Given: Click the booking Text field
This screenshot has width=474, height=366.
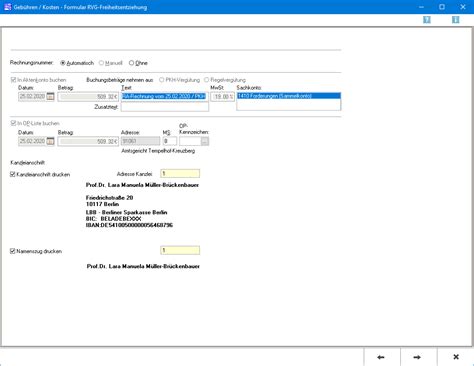Looking at the screenshot, I should point(165,96).
